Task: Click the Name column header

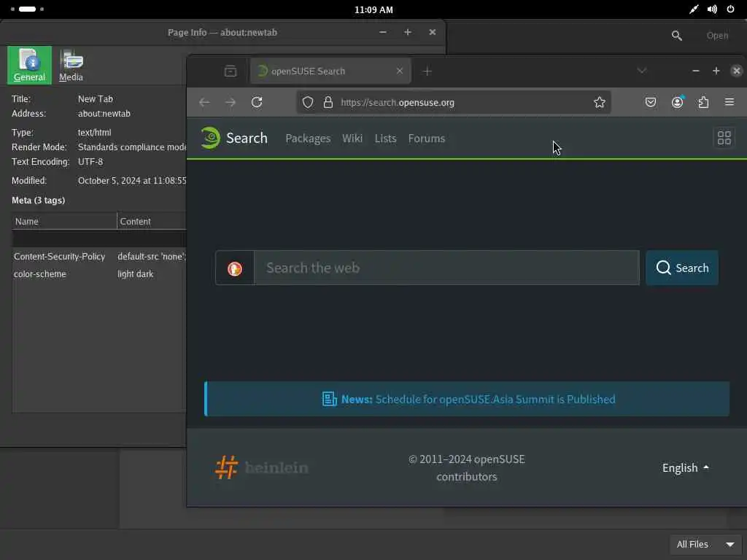Action: click(64, 222)
